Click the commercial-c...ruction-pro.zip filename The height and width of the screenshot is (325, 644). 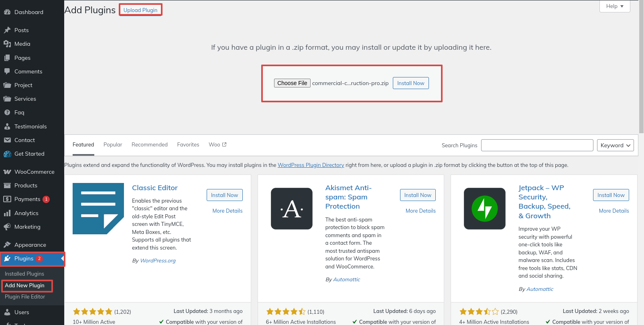coord(350,83)
